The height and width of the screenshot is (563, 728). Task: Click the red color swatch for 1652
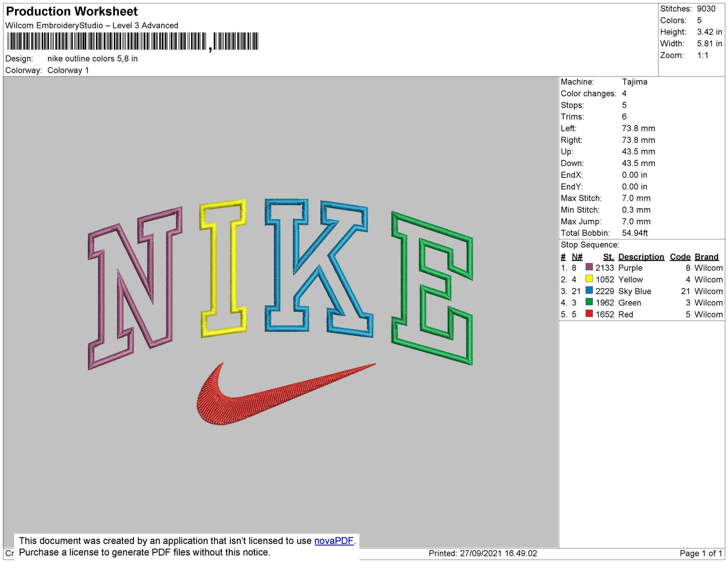pos(589,313)
